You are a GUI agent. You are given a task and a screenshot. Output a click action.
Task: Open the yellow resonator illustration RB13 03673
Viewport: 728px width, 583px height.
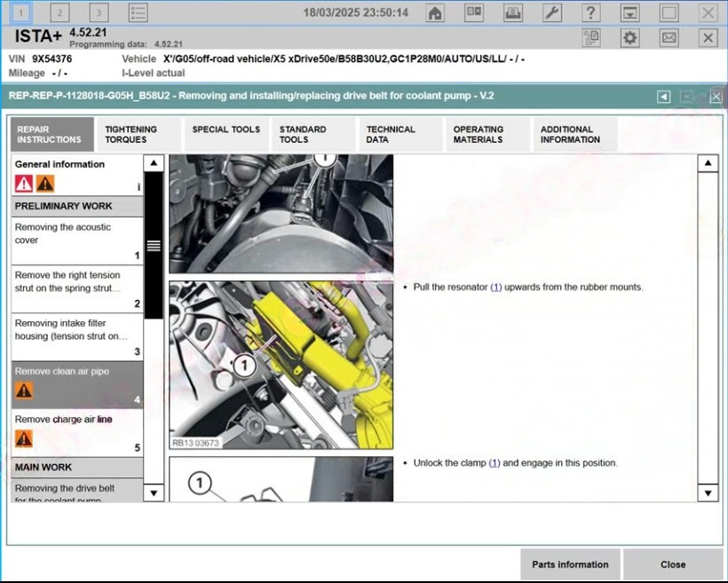tap(281, 365)
